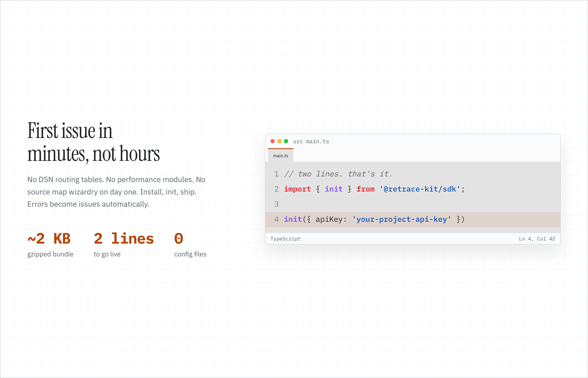Click the init identifier in import braces
The height and width of the screenshot is (378, 588).
tap(334, 189)
